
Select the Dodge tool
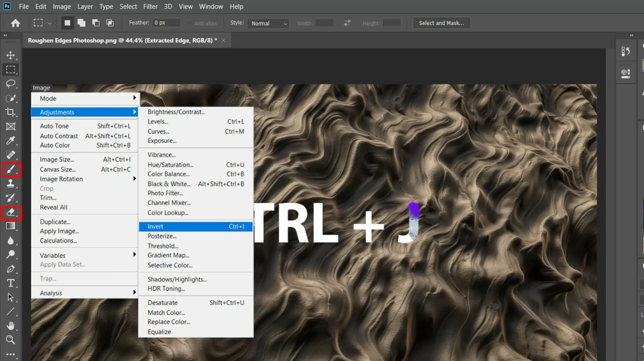pyautogui.click(x=11, y=255)
